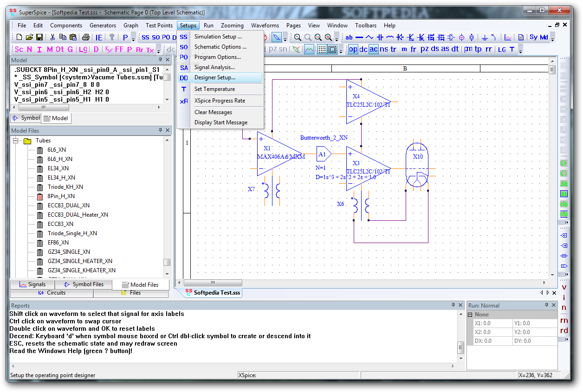Click the Cut scissors icon
Image resolution: width=583 pixels, height=392 pixels.
(52, 37)
